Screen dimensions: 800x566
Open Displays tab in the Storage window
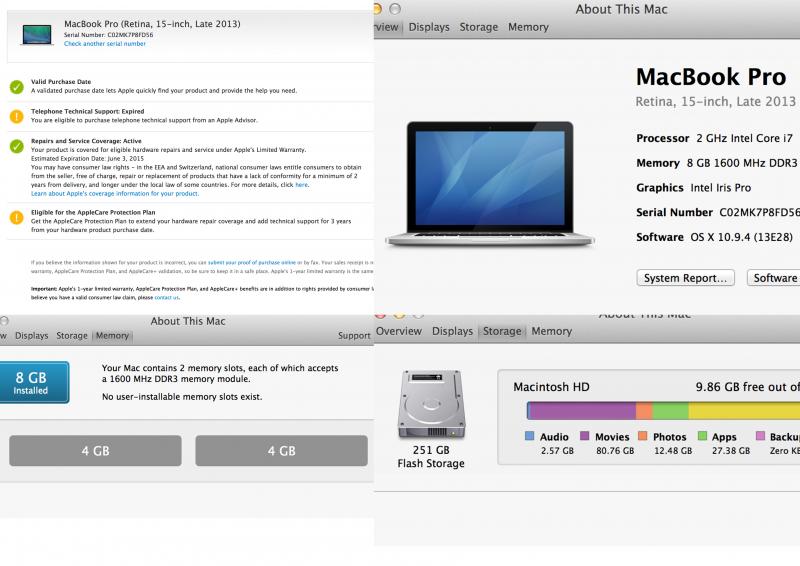pyautogui.click(x=452, y=331)
